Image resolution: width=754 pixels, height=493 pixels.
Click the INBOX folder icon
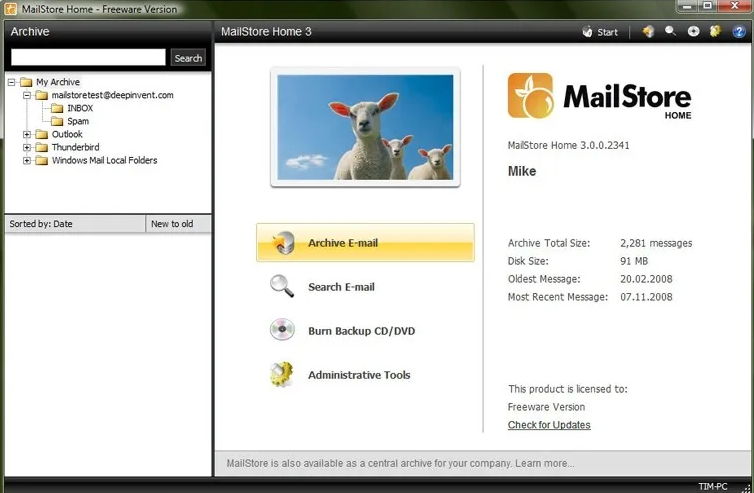coord(57,108)
